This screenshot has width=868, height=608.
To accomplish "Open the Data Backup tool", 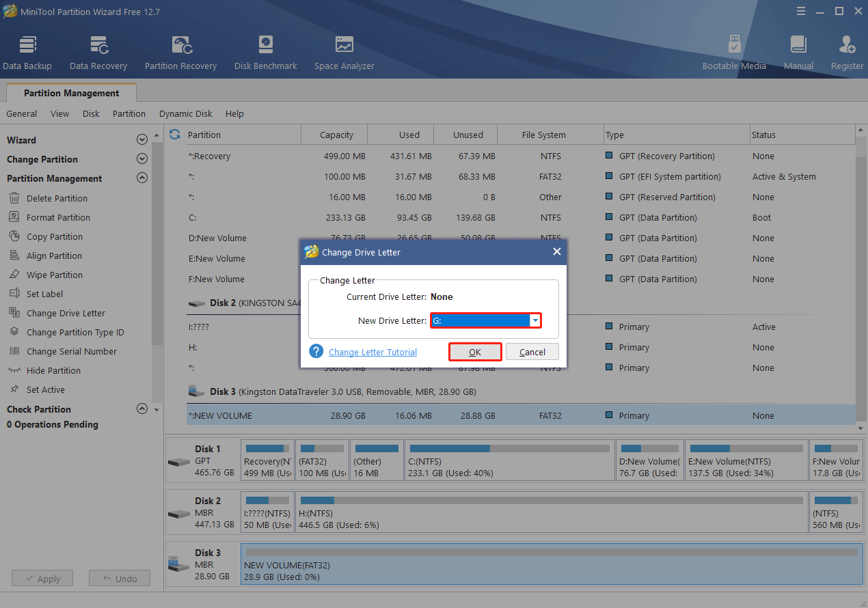I will point(27,51).
